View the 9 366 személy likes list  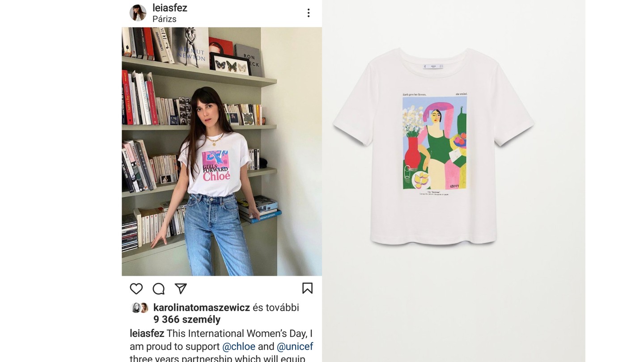[187, 320]
